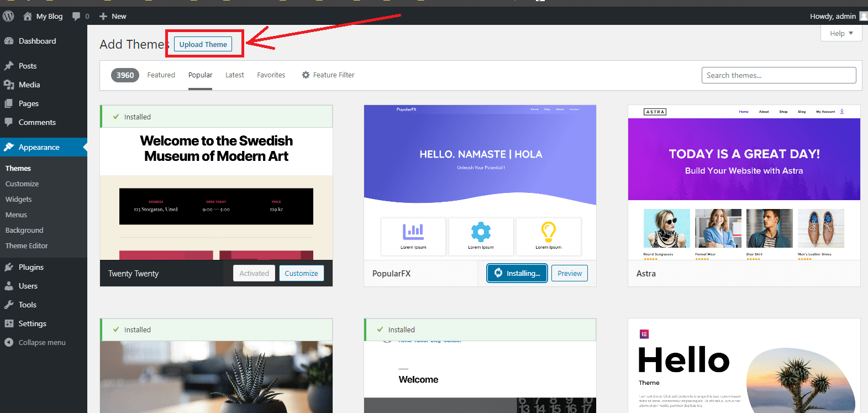This screenshot has width=868, height=413.
Task: Click the 3960 theme count badge
Action: pyautogui.click(x=125, y=75)
